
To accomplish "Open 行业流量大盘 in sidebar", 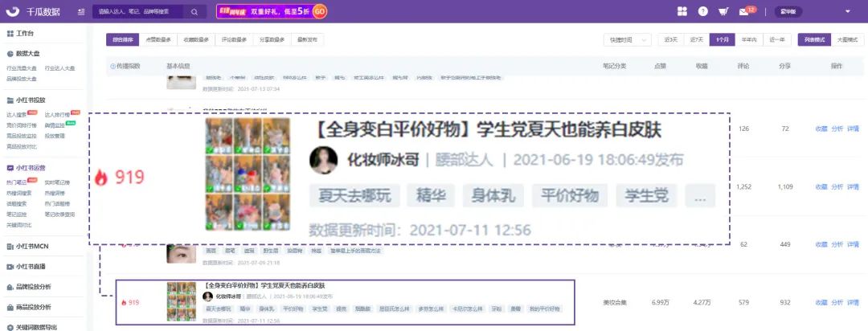I will tap(22, 68).
